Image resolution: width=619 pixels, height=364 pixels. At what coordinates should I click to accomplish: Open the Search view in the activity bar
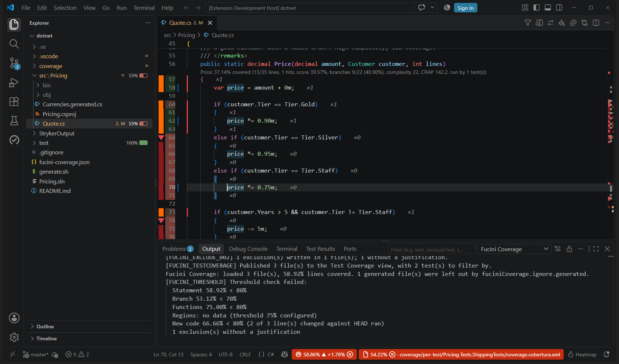14,44
